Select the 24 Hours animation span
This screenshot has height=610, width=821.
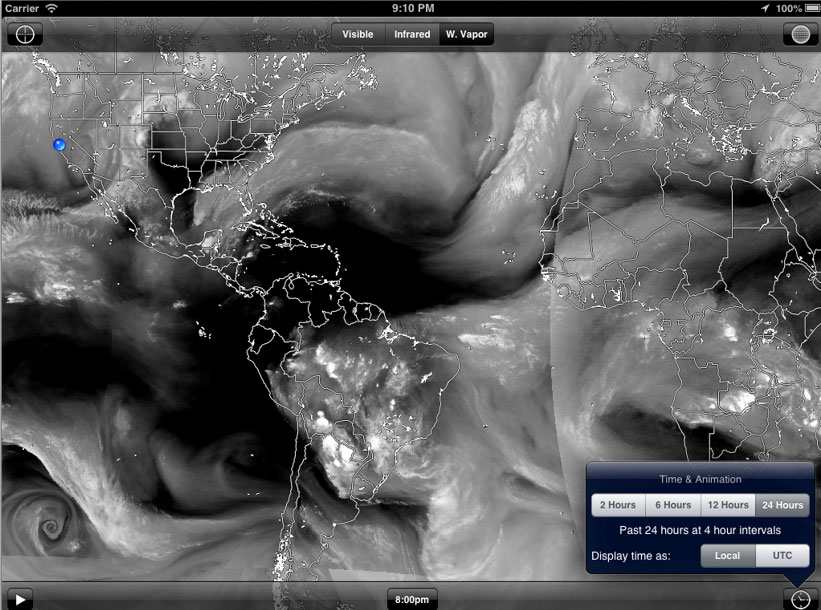coord(782,505)
